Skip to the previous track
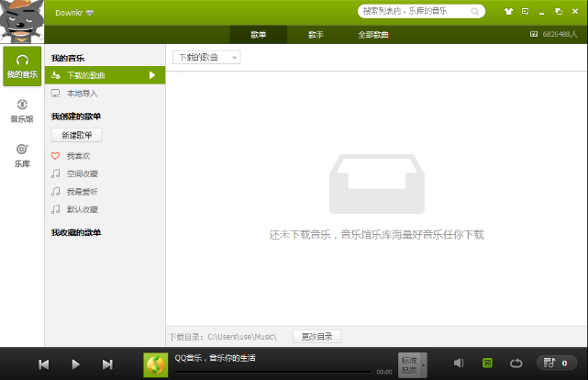588x380 pixels. coord(43,364)
